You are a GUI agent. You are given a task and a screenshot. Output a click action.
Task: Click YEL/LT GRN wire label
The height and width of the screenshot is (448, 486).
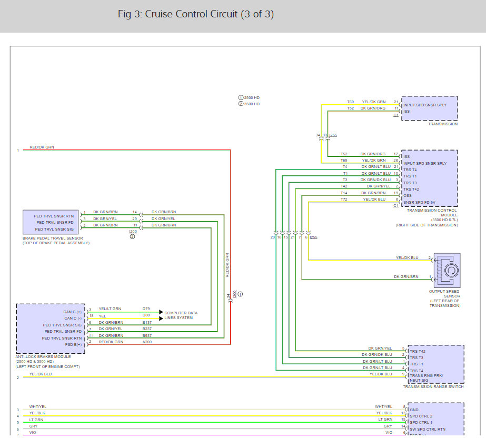110,309
